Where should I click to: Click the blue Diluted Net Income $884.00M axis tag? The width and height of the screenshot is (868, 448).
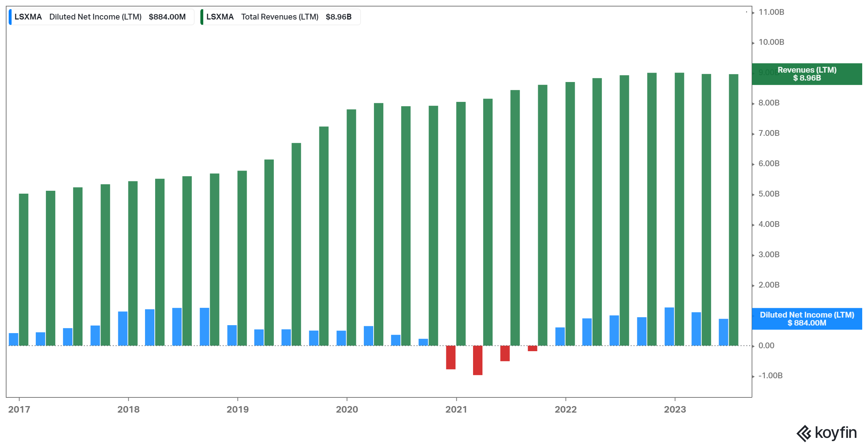[x=807, y=319]
